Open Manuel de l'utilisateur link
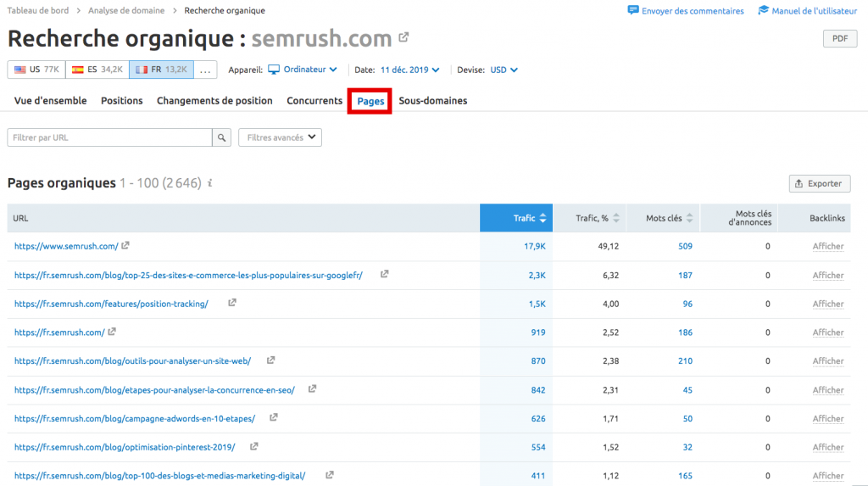Image resolution: width=868 pixels, height=486 pixels. (x=815, y=10)
